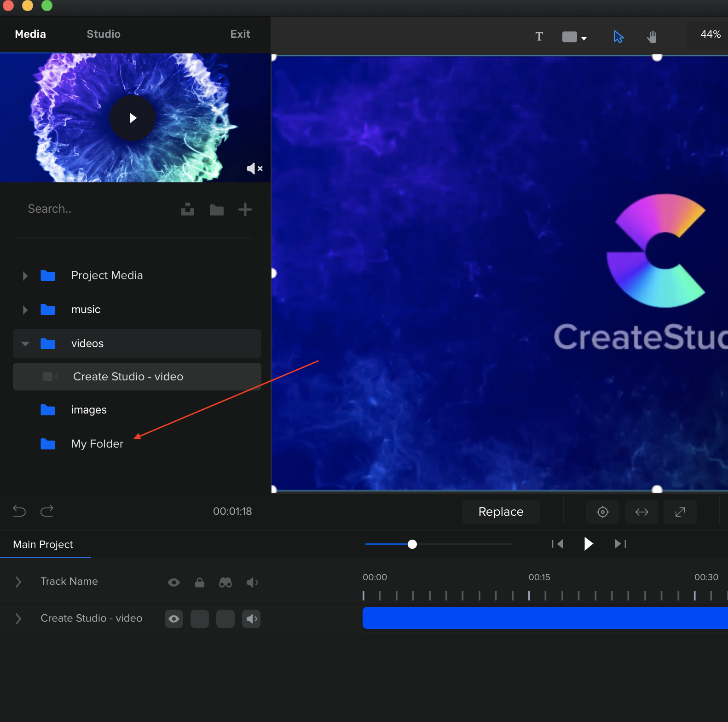Image resolution: width=728 pixels, height=722 pixels.
Task: Click speaker icon in Track Name header
Action: point(252,582)
